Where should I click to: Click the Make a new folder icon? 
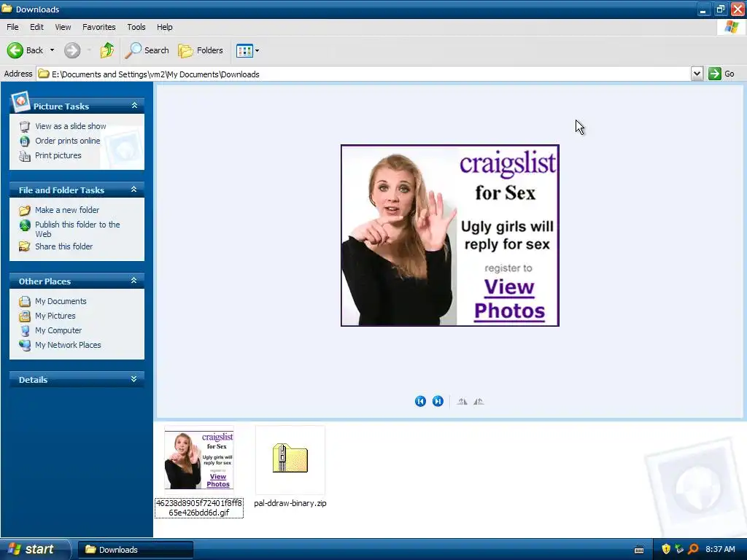coord(25,210)
